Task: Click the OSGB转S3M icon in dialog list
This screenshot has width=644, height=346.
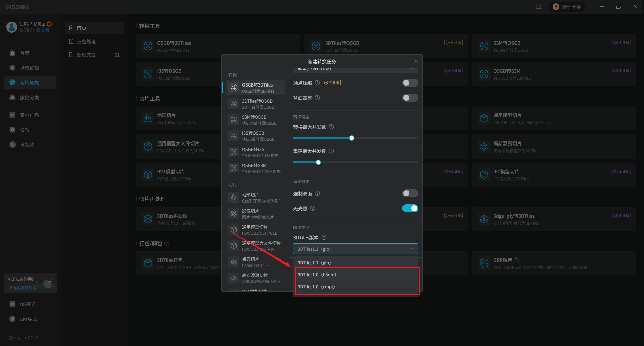Action: [x=234, y=168]
